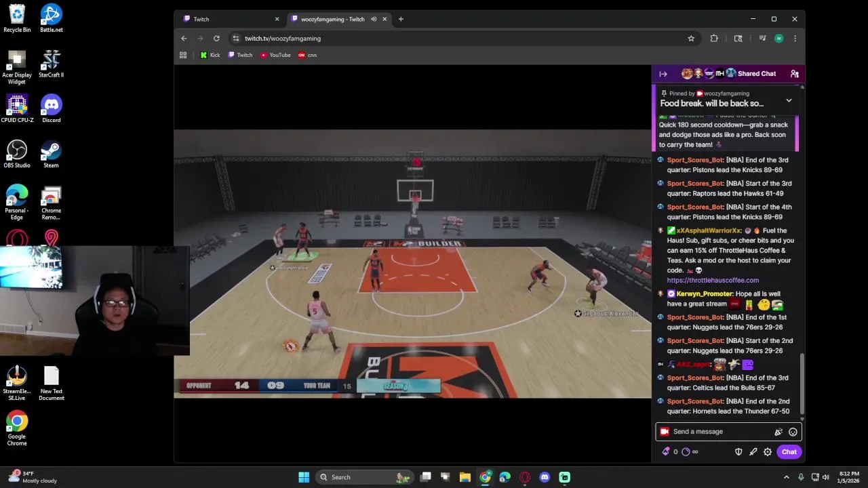Viewport: 868px width, 488px height.
Task: Open the Bits diamond icon below chat
Action: (x=665, y=452)
